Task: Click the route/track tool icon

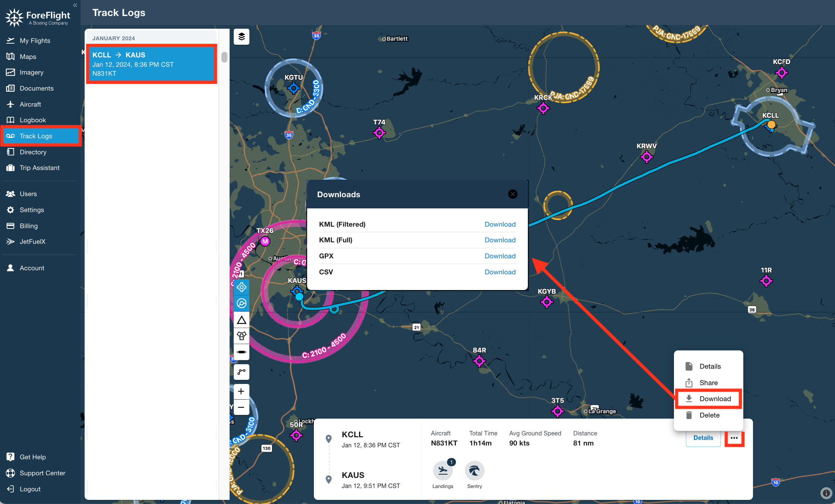Action: pyautogui.click(x=242, y=372)
